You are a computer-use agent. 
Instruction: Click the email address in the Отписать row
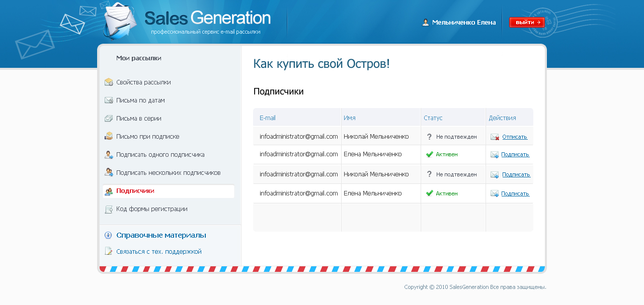tap(299, 136)
